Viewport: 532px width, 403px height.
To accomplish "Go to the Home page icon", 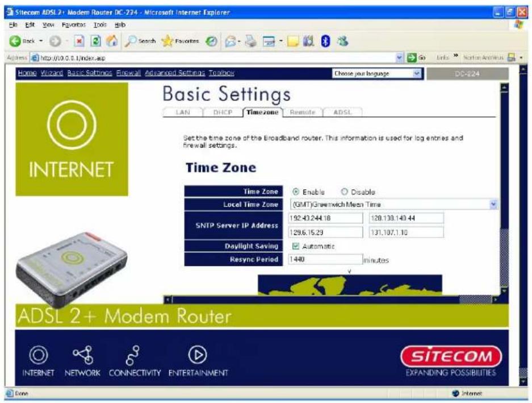I will click(x=112, y=41).
